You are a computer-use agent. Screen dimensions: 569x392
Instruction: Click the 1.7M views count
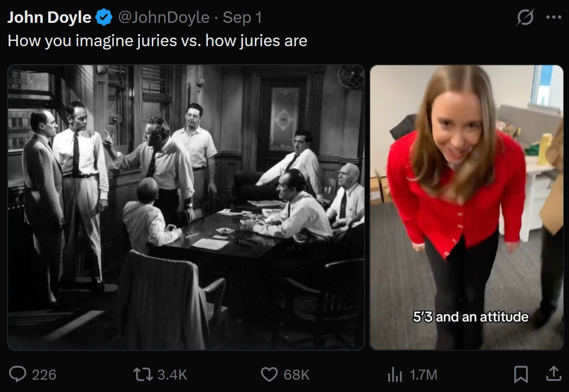click(x=423, y=374)
